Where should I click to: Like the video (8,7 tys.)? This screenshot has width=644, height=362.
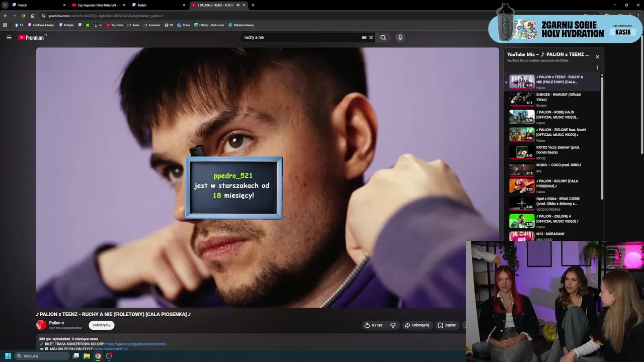coord(374,325)
